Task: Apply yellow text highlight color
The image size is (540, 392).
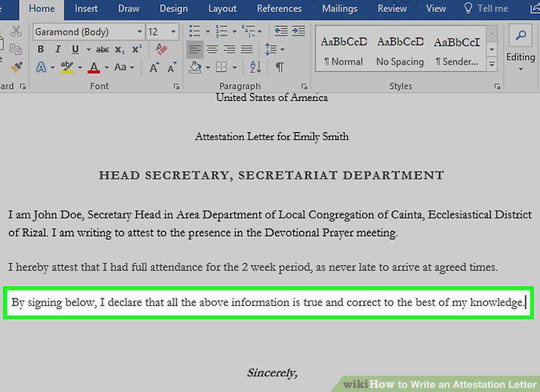Action: point(67,67)
